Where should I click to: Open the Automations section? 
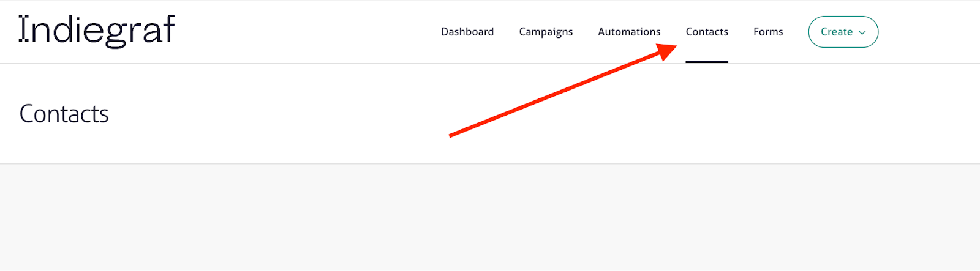[629, 32]
